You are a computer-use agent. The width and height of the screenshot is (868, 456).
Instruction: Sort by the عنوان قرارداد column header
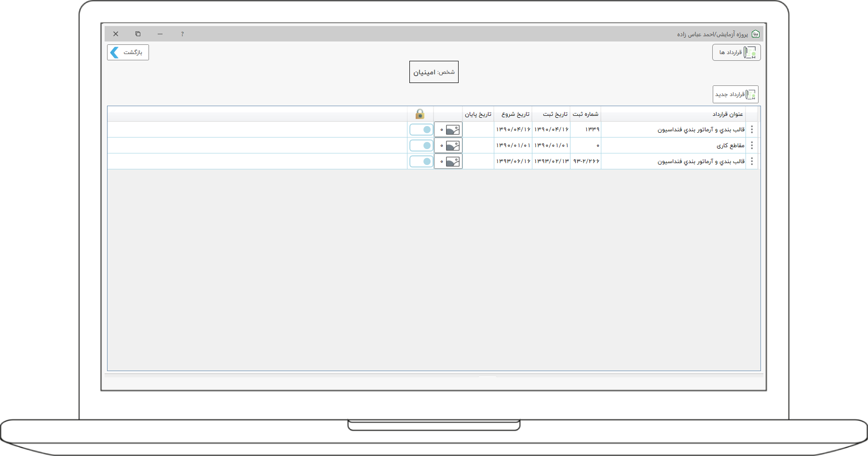pyautogui.click(x=727, y=114)
